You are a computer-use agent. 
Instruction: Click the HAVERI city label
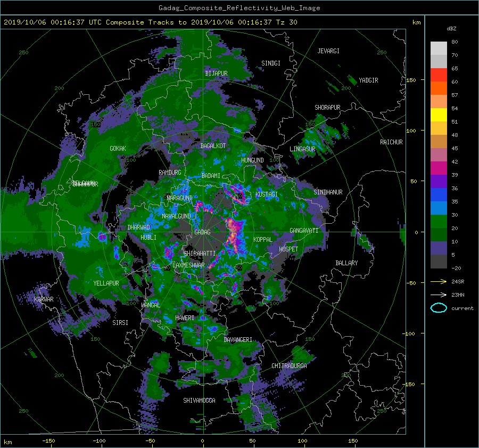(x=185, y=318)
